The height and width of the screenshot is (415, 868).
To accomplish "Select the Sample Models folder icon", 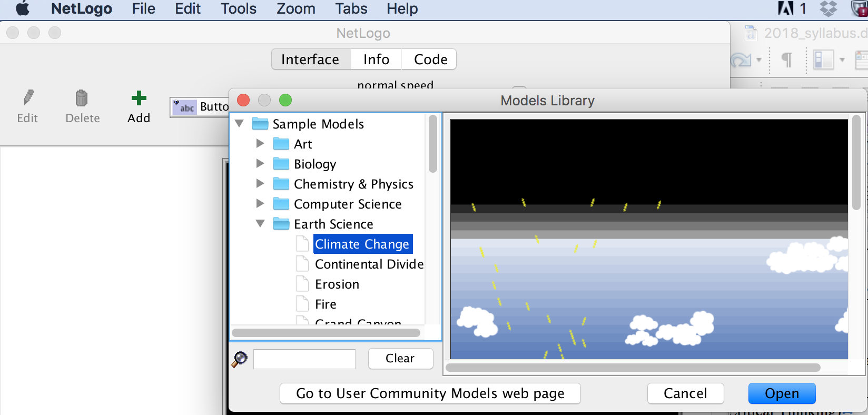I will click(x=260, y=124).
